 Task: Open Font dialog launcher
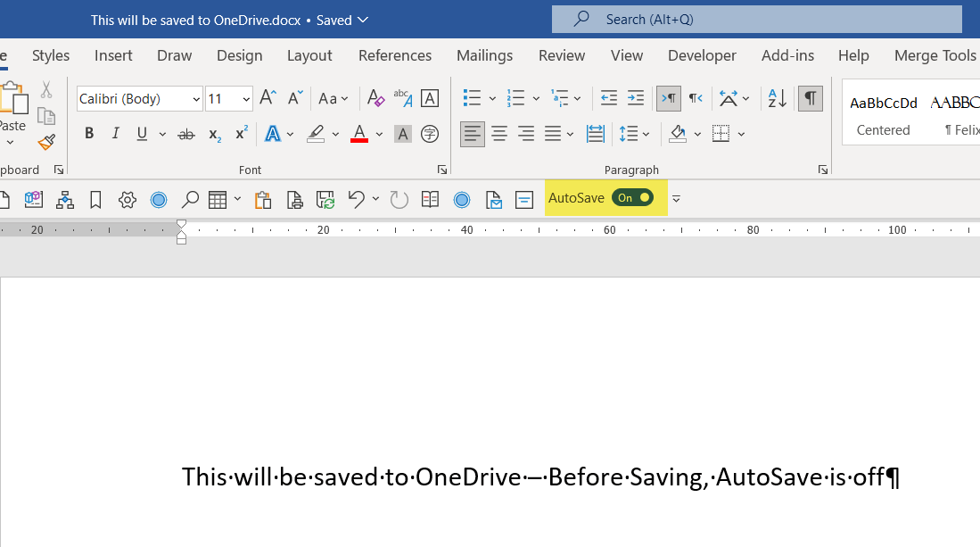pyautogui.click(x=442, y=170)
